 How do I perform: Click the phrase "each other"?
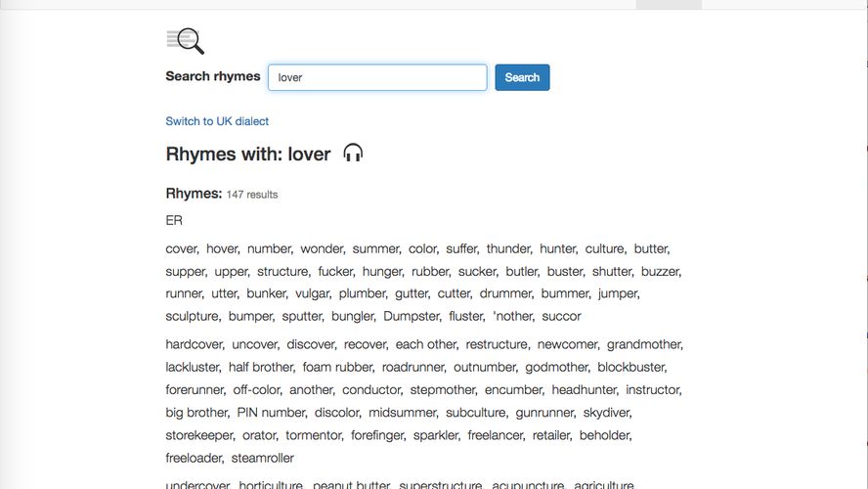(x=425, y=345)
